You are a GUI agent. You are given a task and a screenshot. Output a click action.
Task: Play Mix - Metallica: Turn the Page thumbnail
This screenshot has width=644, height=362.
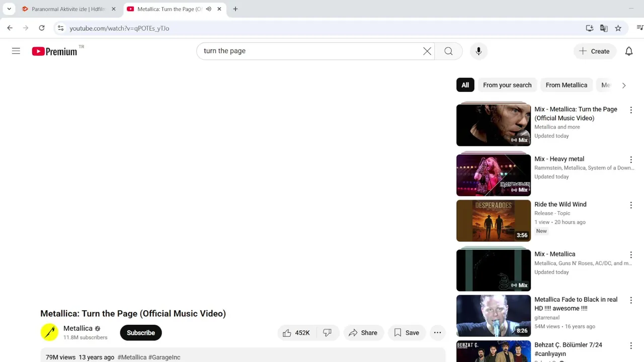(x=494, y=125)
